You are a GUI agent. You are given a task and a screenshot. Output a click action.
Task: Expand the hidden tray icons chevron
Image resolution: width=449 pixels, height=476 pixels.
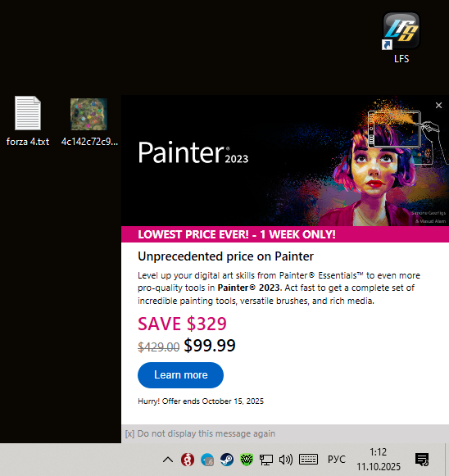[x=168, y=460]
